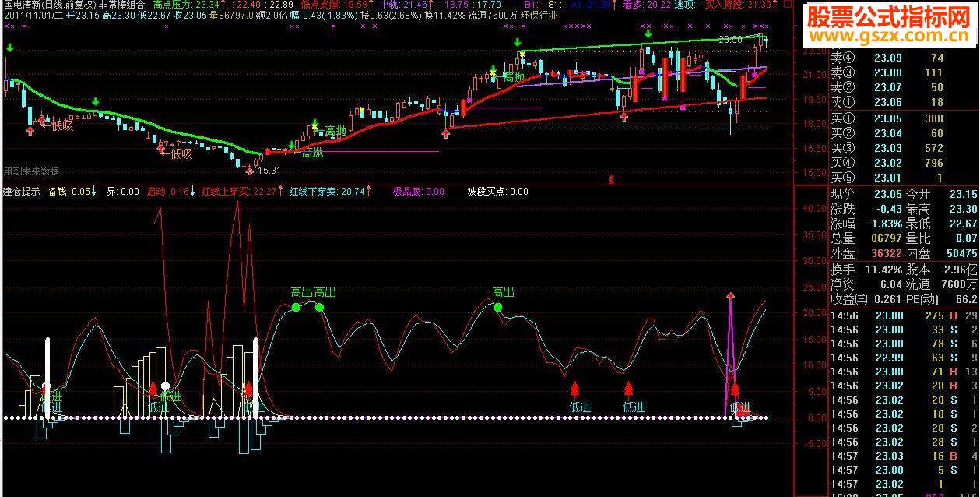Click the red arrow atop the magenta spike
The image size is (980, 497).
coord(730,296)
